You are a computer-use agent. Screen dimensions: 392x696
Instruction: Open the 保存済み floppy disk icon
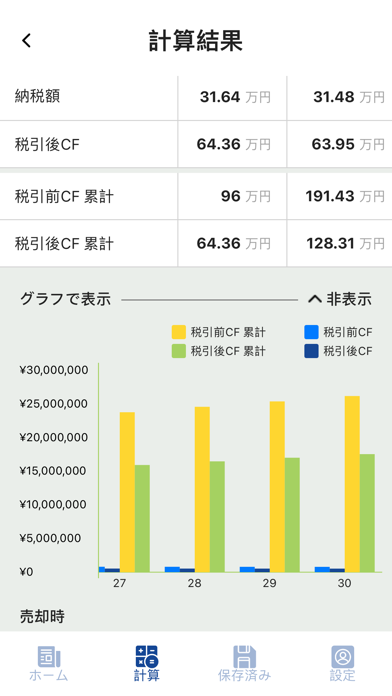[244, 656]
